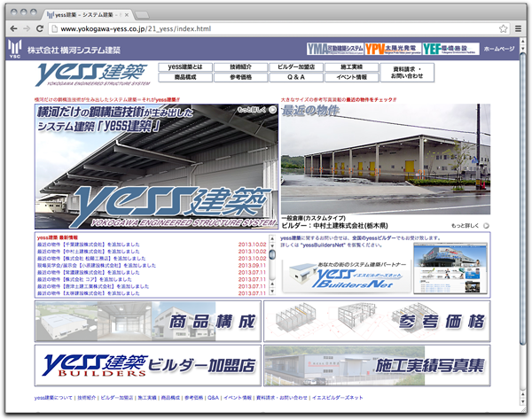Click the news list scroll down arrow at bottom
The image size is (532, 420).
tap(272, 292)
